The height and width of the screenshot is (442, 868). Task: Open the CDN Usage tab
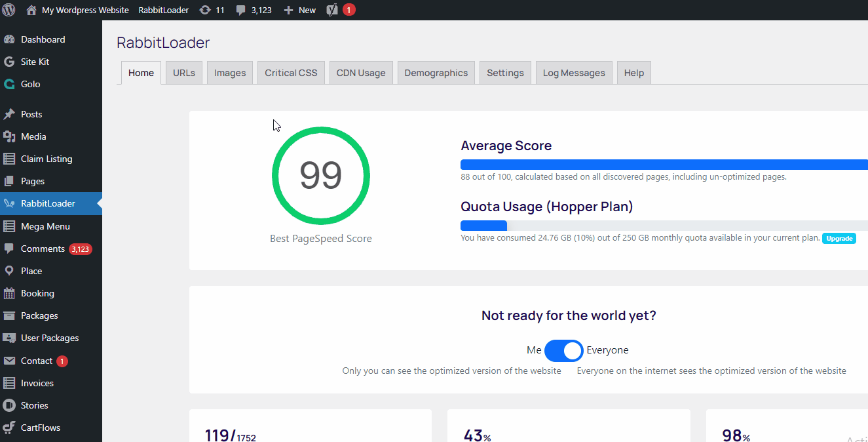point(361,73)
